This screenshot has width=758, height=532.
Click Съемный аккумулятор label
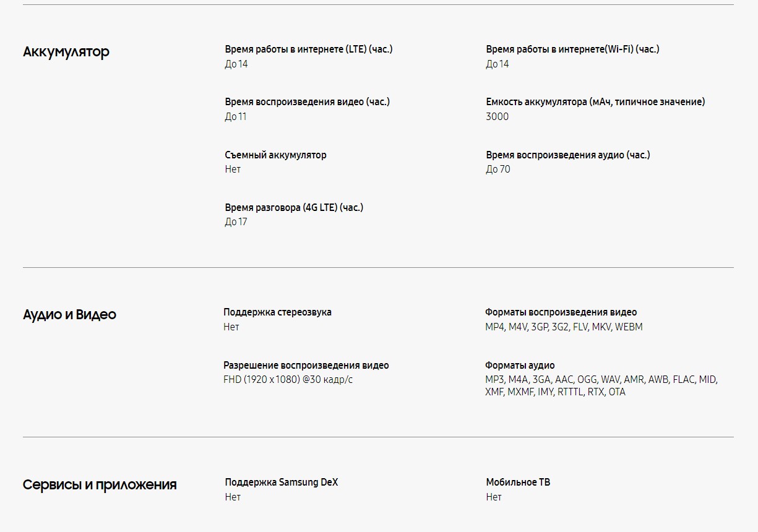(275, 155)
